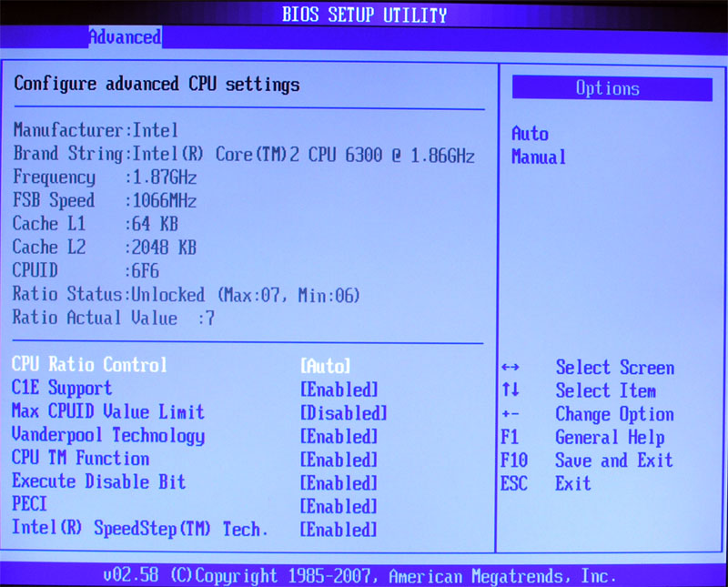This screenshot has width=728, height=587.
Task: Click the Cache L1 :64 KB line
Action: tap(96, 224)
